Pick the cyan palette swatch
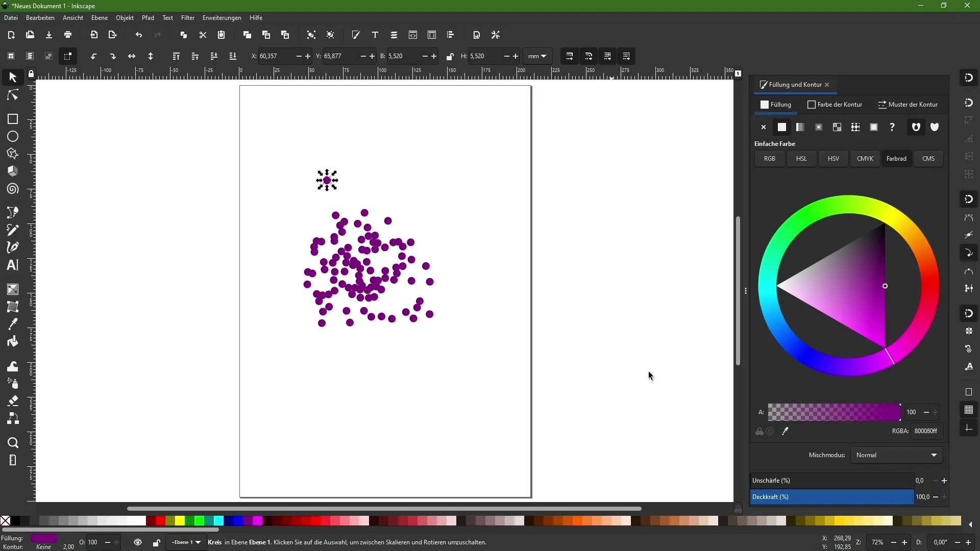Image resolution: width=980 pixels, height=551 pixels. [x=218, y=521]
